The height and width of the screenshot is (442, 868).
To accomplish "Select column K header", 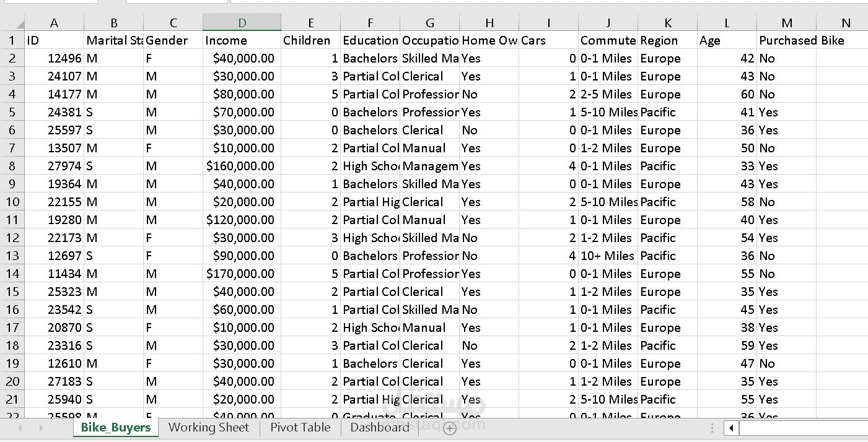I will coord(668,23).
